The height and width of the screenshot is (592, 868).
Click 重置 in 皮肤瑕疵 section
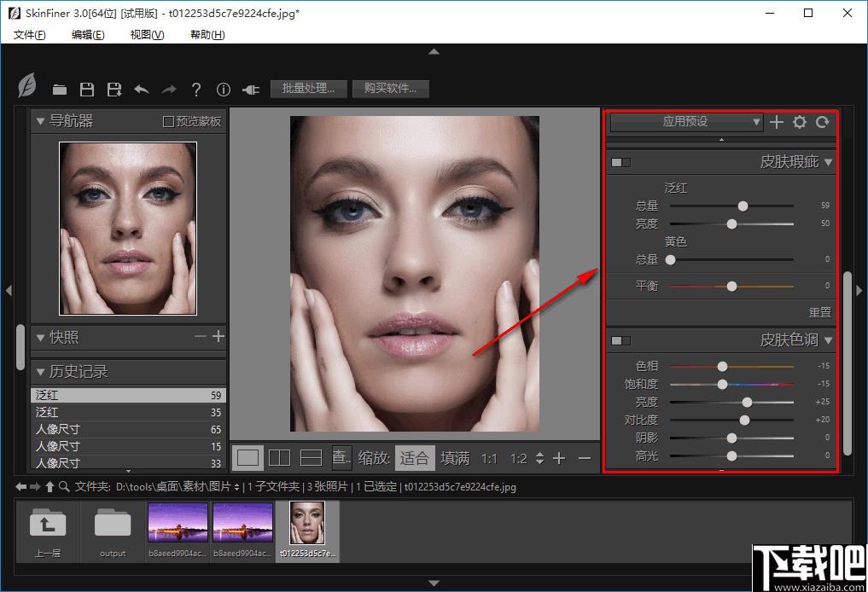coord(820,312)
